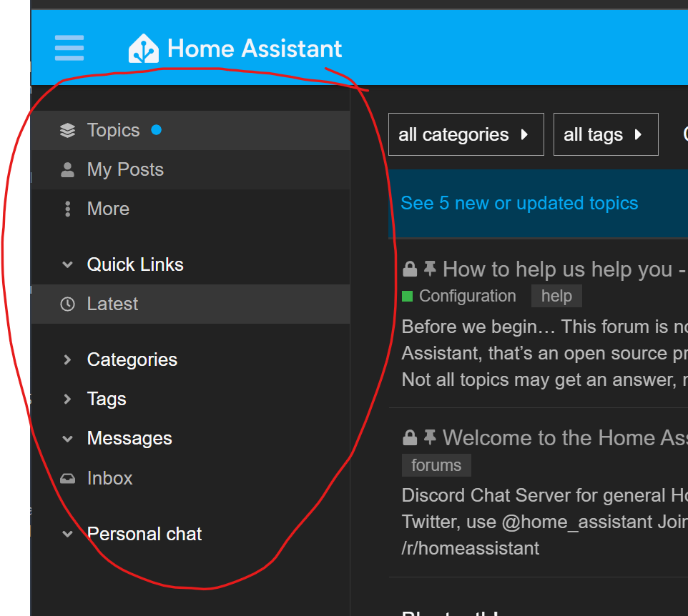
Task: Expand the Categories section
Action: point(67,359)
